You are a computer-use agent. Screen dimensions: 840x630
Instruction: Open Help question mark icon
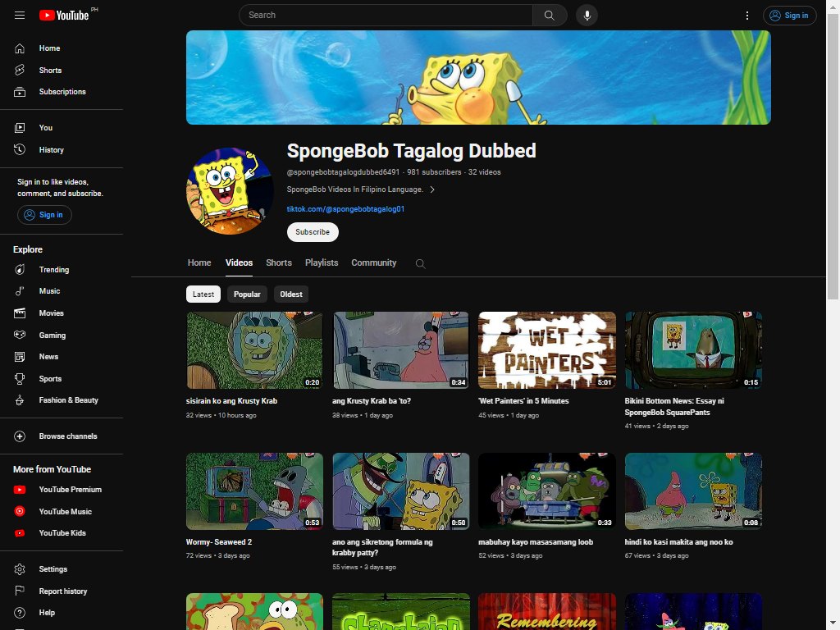tap(20, 613)
